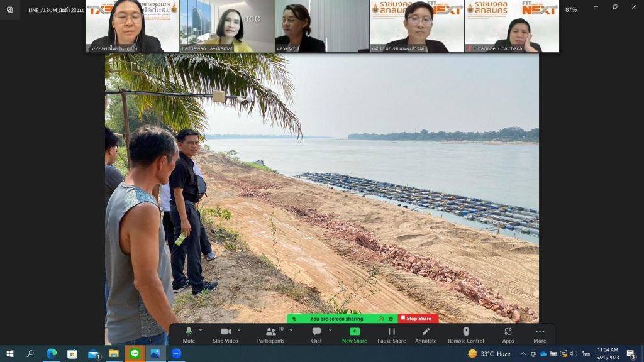Expand audio options arrow beside Mute

click(x=201, y=329)
